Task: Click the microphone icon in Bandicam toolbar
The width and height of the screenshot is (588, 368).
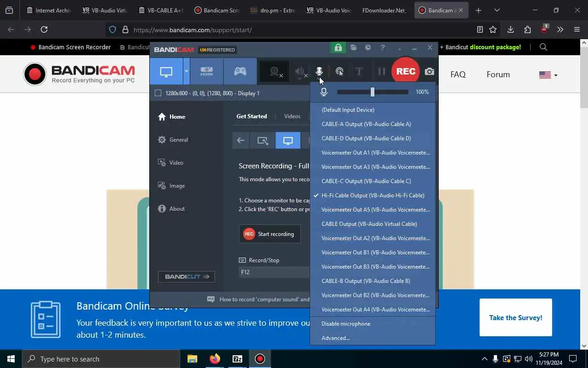Action: click(319, 71)
